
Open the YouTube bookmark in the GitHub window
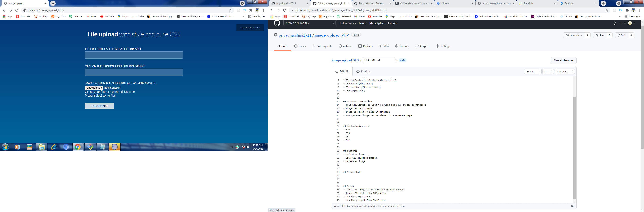[x=375, y=16]
